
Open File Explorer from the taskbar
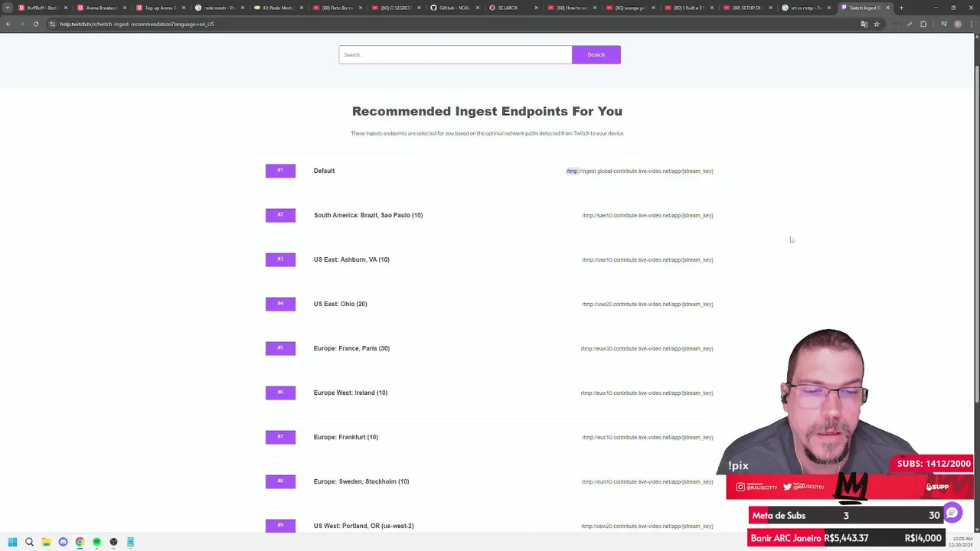tap(46, 542)
